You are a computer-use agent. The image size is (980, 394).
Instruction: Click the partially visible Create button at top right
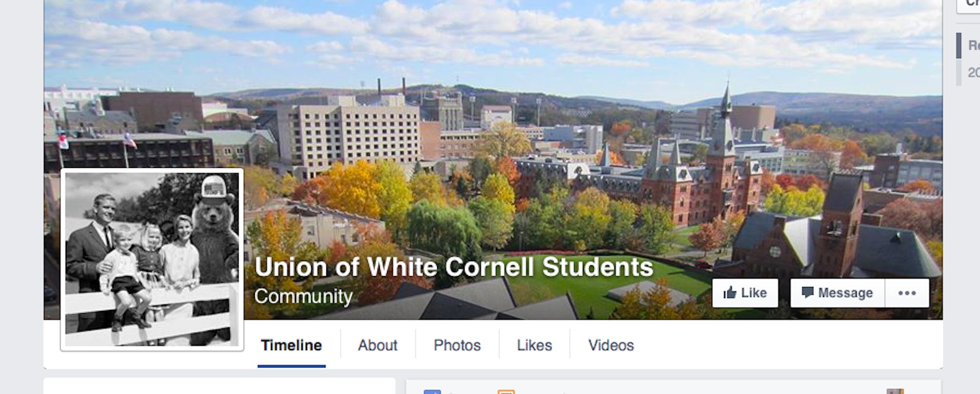coord(970,4)
